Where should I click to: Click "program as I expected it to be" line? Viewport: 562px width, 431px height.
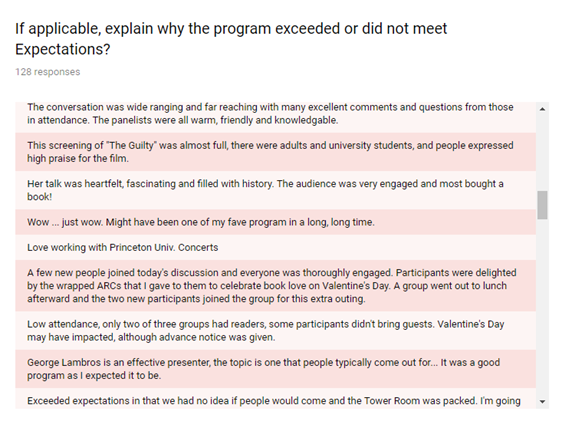pyautogui.click(x=94, y=375)
